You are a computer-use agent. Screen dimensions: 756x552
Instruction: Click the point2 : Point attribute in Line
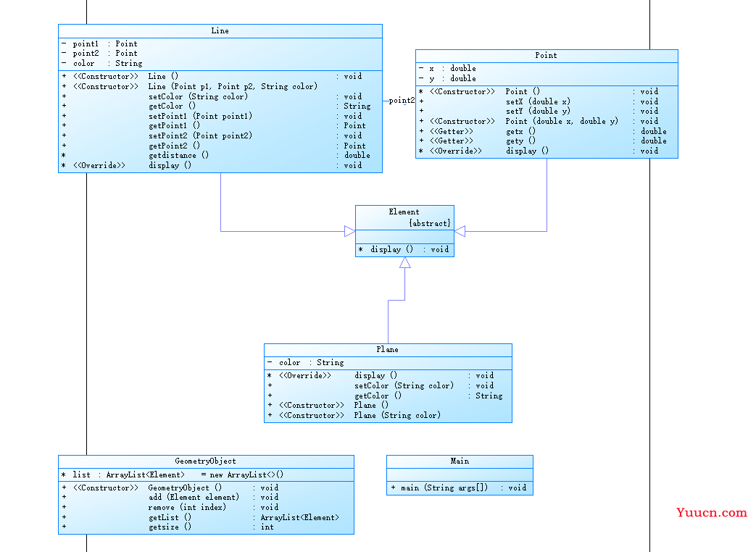pos(105,54)
